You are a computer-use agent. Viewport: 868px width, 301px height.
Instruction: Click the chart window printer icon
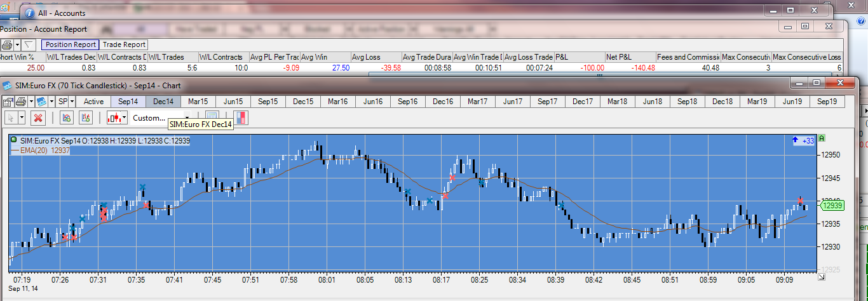coord(20,102)
